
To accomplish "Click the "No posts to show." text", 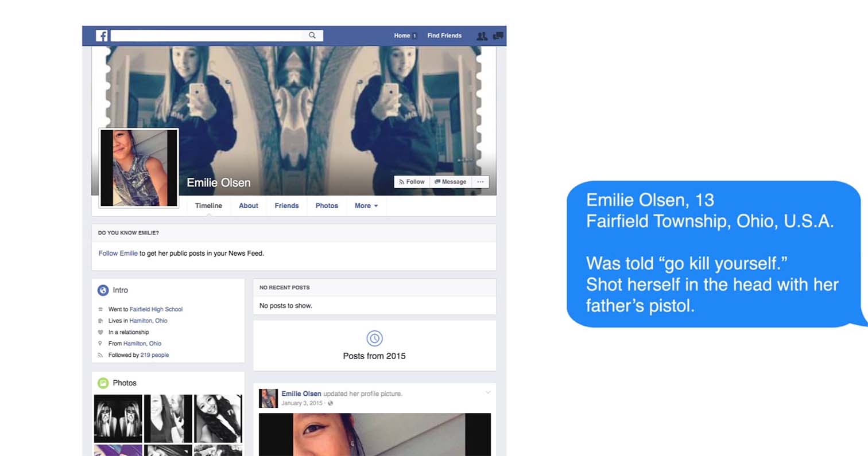I will [286, 306].
